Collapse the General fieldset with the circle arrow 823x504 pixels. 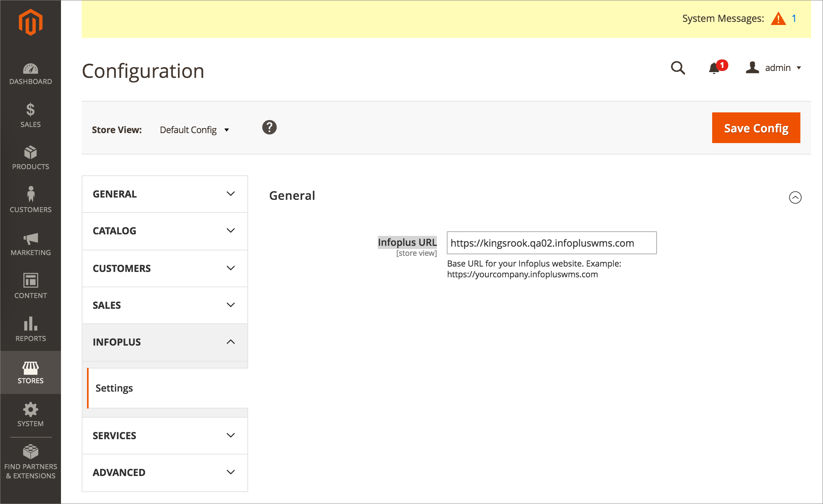[795, 197]
